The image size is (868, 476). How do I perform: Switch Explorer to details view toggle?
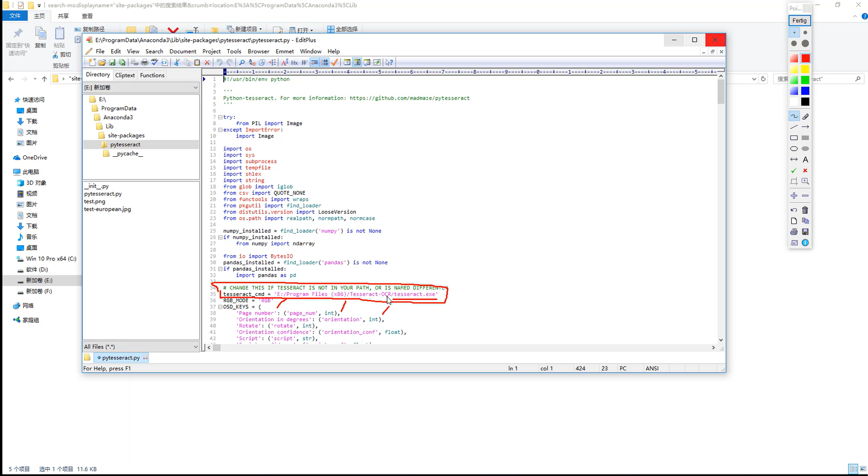[853, 469]
